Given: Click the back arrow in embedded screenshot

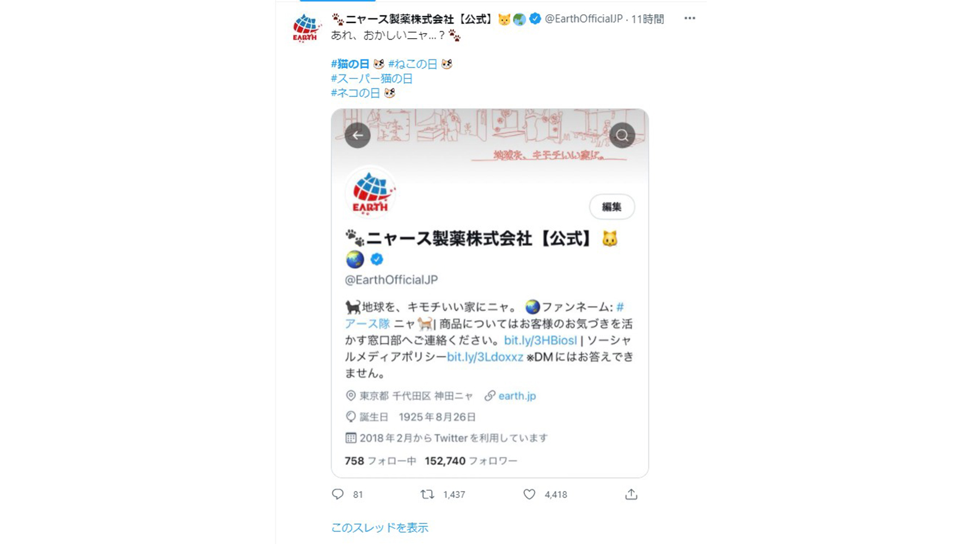Looking at the screenshot, I should coord(358,135).
